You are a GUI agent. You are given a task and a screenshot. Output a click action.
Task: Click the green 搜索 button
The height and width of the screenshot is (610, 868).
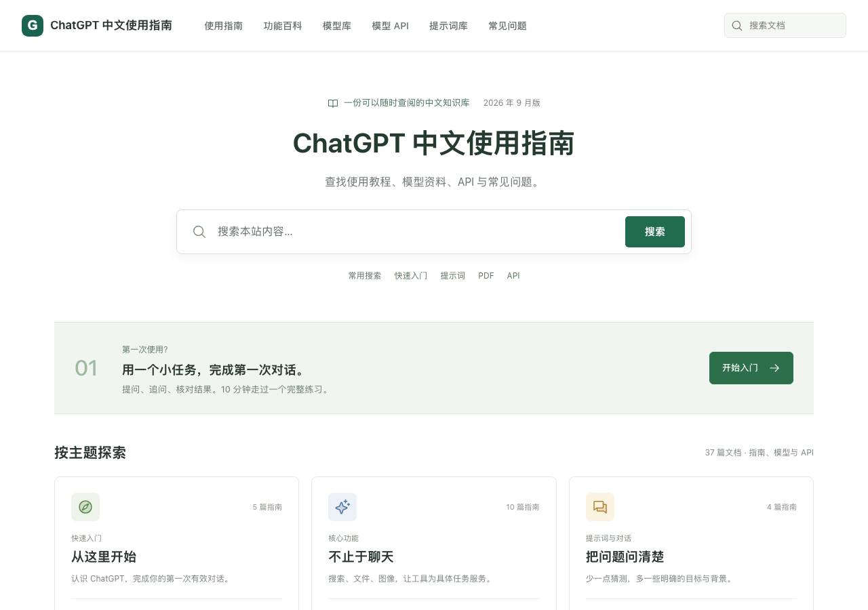(x=655, y=232)
